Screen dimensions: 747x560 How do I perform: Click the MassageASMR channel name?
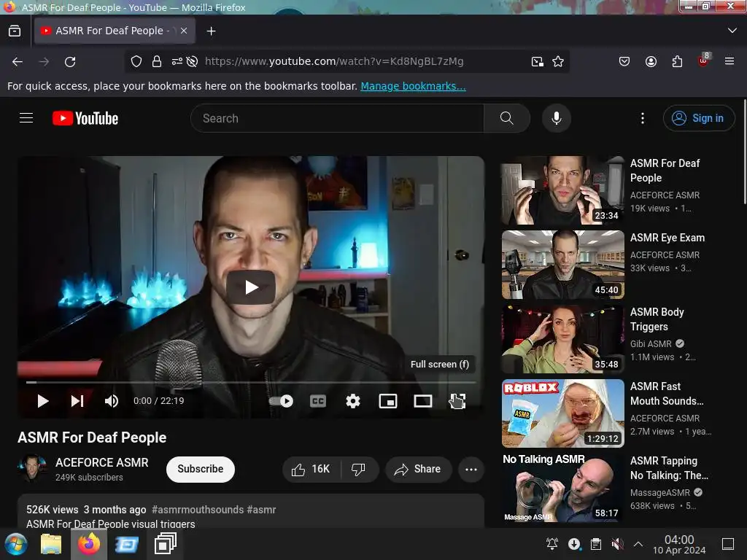click(x=659, y=492)
